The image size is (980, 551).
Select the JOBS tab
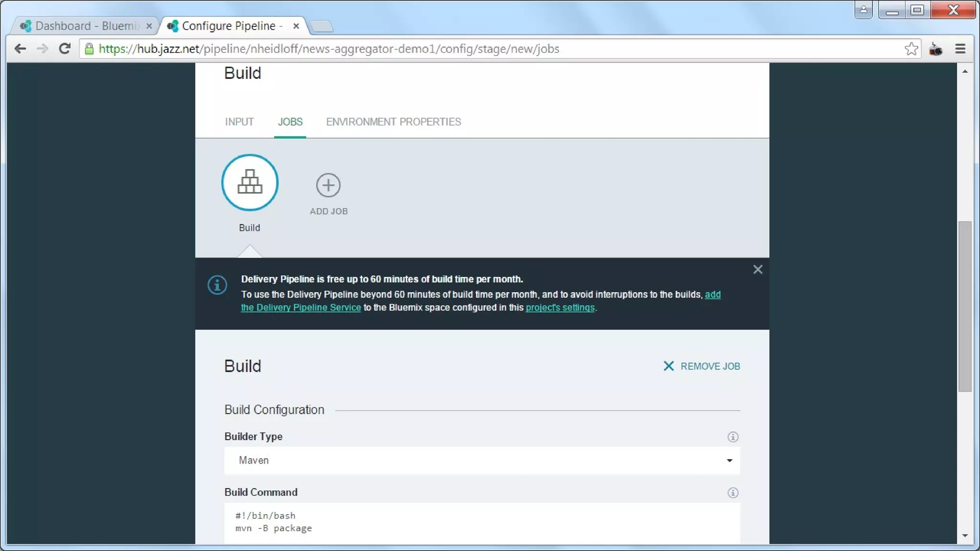290,122
